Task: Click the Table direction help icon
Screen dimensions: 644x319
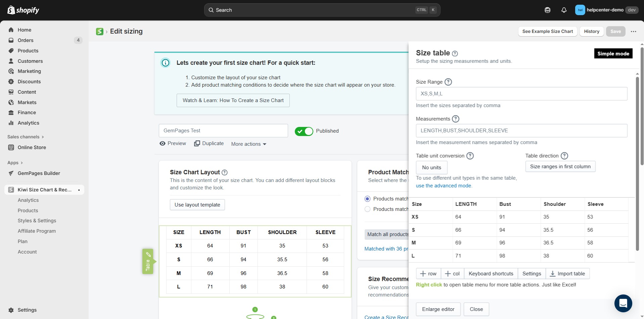Action: point(564,156)
